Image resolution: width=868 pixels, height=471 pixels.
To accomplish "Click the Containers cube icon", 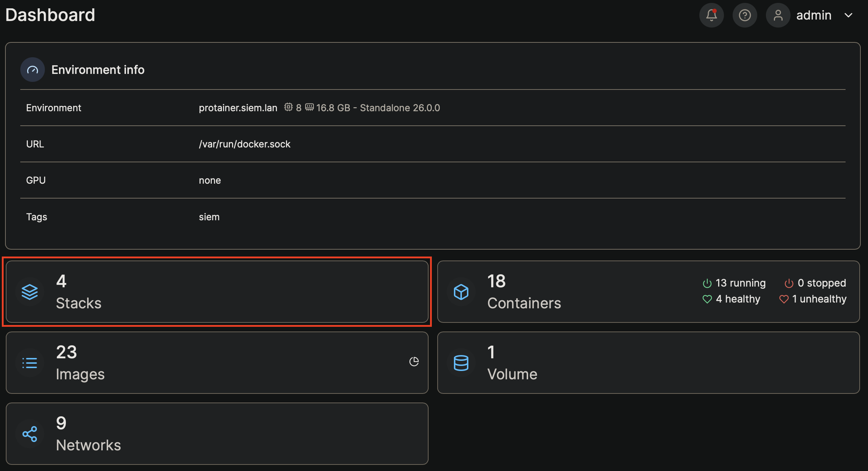I will [461, 292].
